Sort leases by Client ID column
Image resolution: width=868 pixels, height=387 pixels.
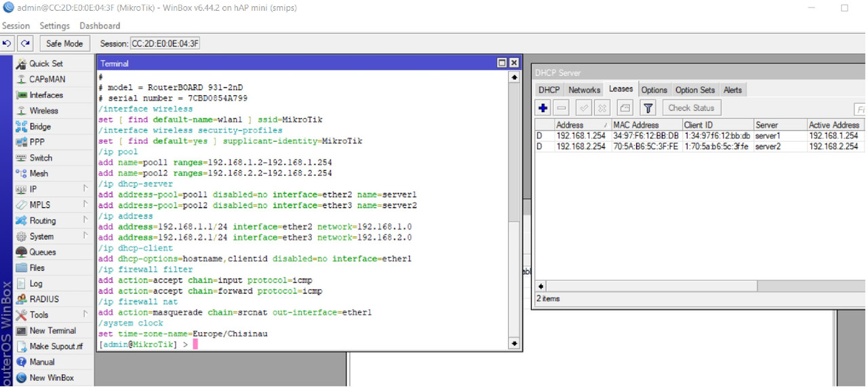point(717,125)
